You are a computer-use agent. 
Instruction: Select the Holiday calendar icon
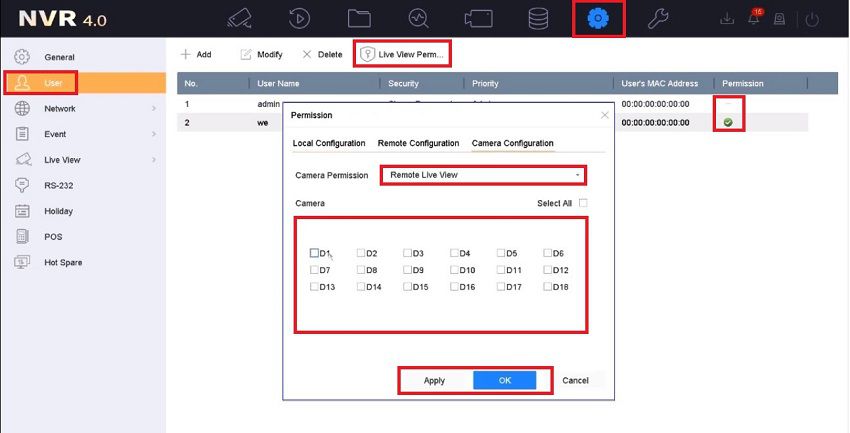tap(22, 211)
